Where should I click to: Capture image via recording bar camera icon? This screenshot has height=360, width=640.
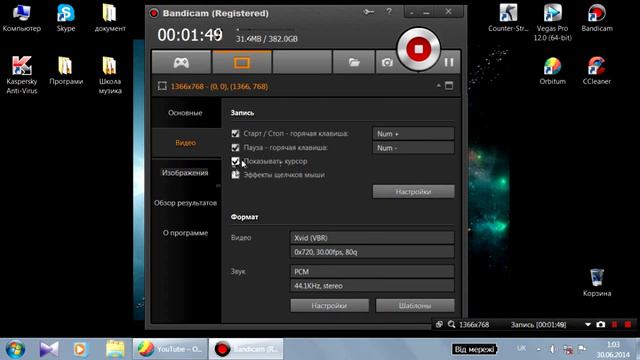(601, 324)
